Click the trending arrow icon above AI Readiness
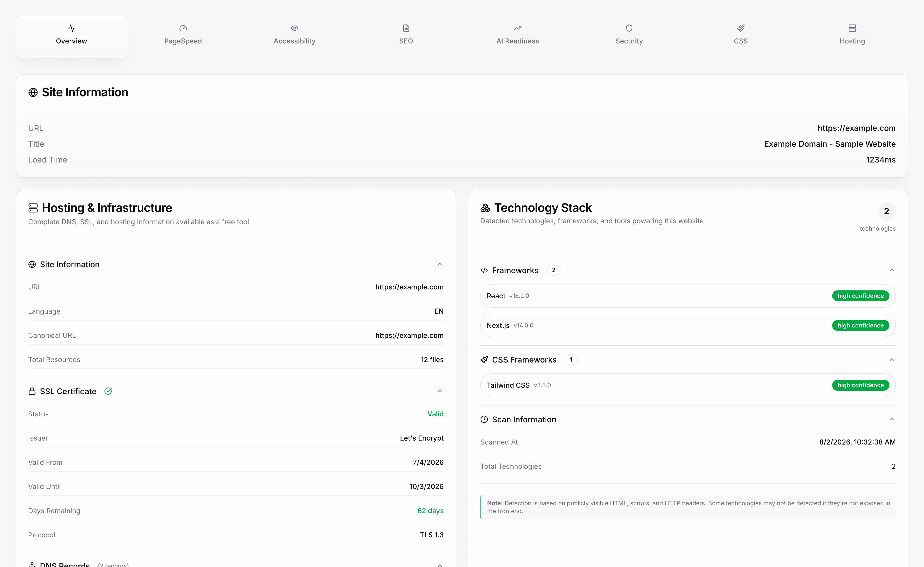The image size is (924, 567). [x=518, y=28]
